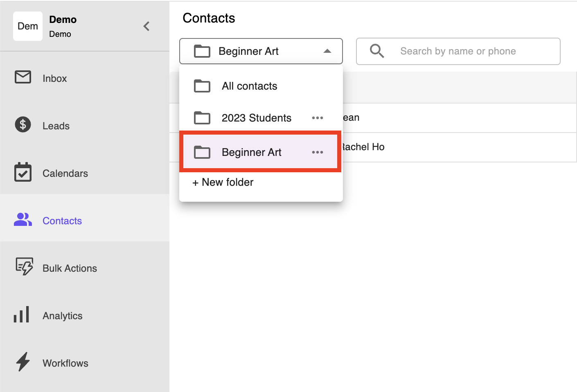Screen dimensions: 577x392
Task: Select the Leads icon in sidebar
Action: 23,125
